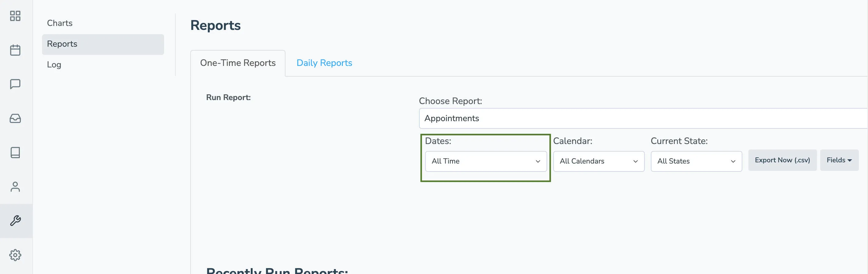Switch to the Daily Reports tab
The height and width of the screenshot is (274, 868).
tap(324, 63)
